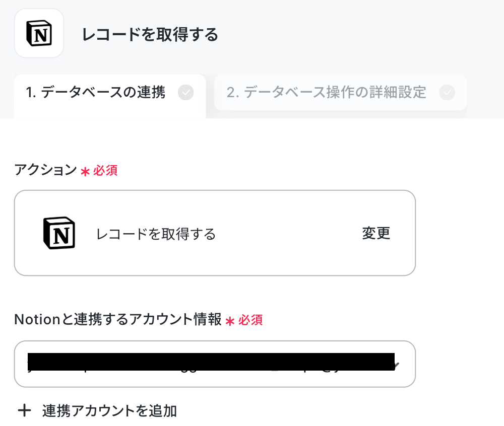Switch to the 2. データベース操作の詳細設定 tab
The image size is (504, 426).
click(x=340, y=93)
